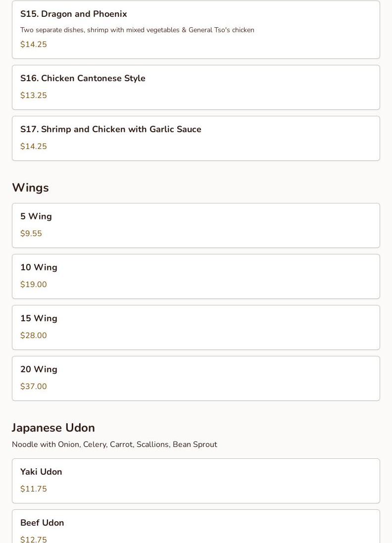Click the Japanese Udon section heading
Viewport: 392px width, 543px height.
(x=53, y=428)
